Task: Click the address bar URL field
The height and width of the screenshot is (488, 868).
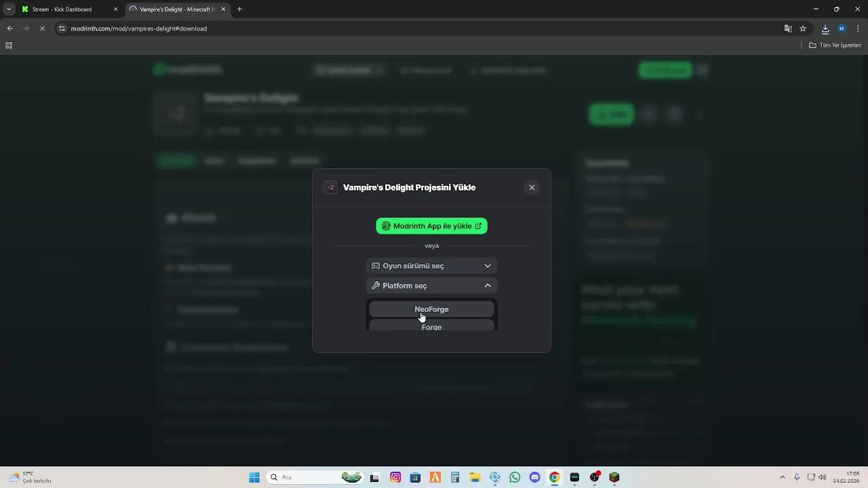Action: pos(420,28)
